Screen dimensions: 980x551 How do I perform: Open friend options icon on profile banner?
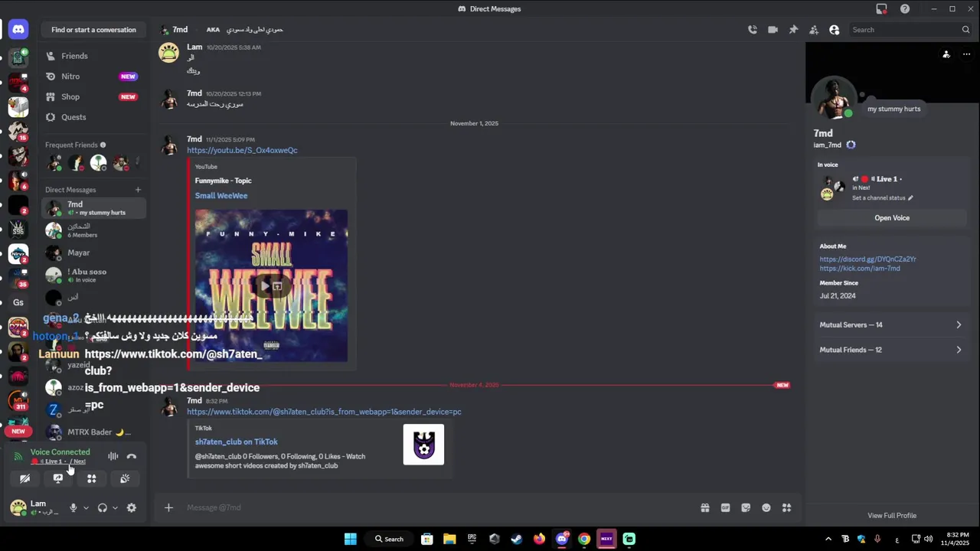(x=946, y=54)
